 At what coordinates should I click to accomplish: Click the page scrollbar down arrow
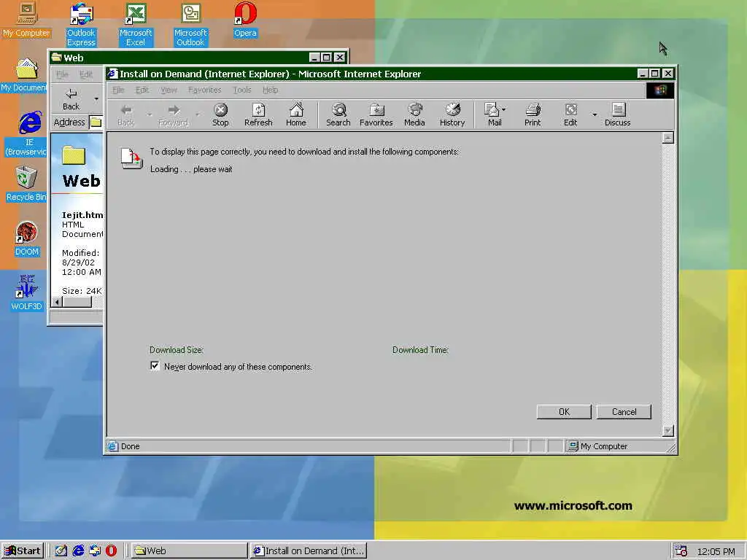point(668,430)
